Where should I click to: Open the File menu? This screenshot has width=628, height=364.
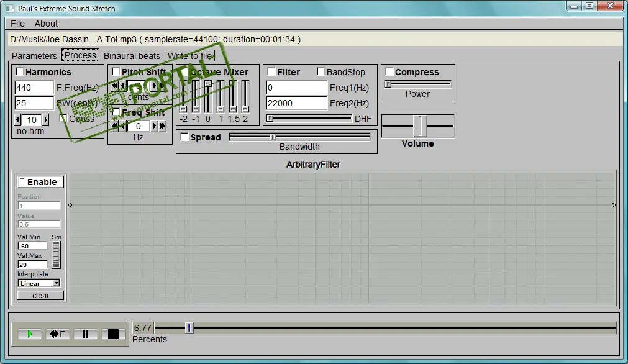tap(17, 24)
